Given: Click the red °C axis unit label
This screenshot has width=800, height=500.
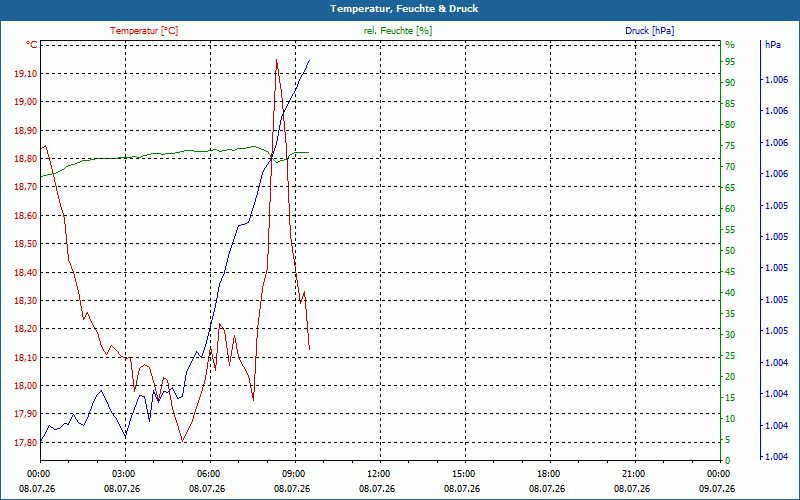Looking at the screenshot, I should [32, 45].
